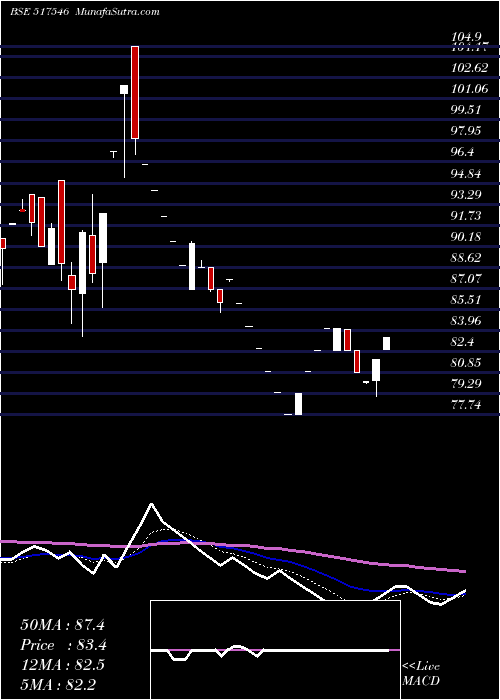This screenshot has width=500, height=700.
Task: Click the rightmost white candle near 82.4
Action: (x=387, y=344)
